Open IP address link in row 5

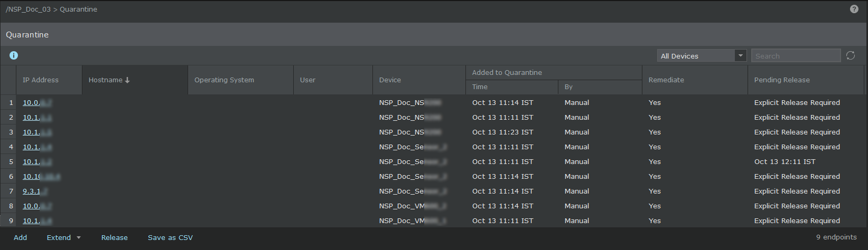[37, 162]
